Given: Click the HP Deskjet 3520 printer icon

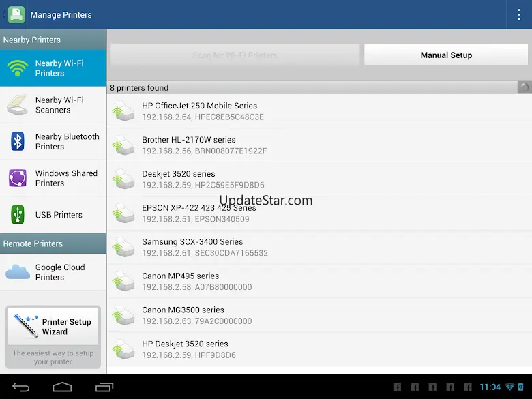Looking at the screenshot, I should [123, 349].
